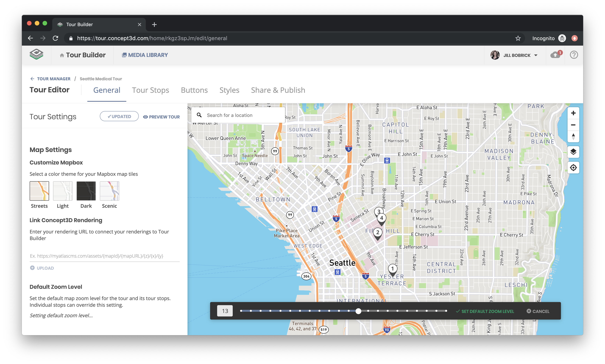Click Jill Bobrick's profile avatar
This screenshot has width=605, height=364.
click(495, 55)
